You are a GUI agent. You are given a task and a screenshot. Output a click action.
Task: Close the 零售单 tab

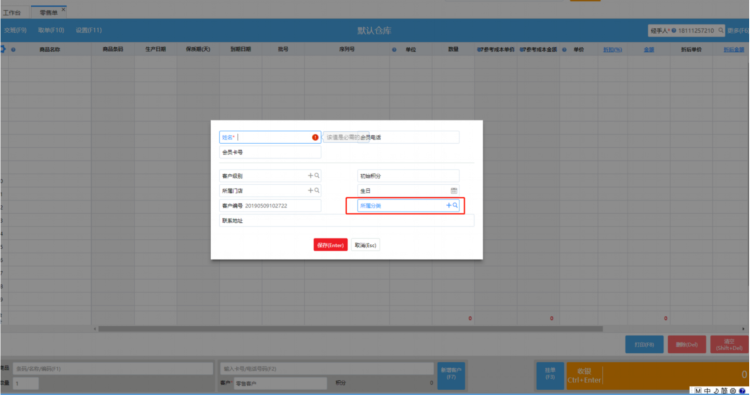63,10
